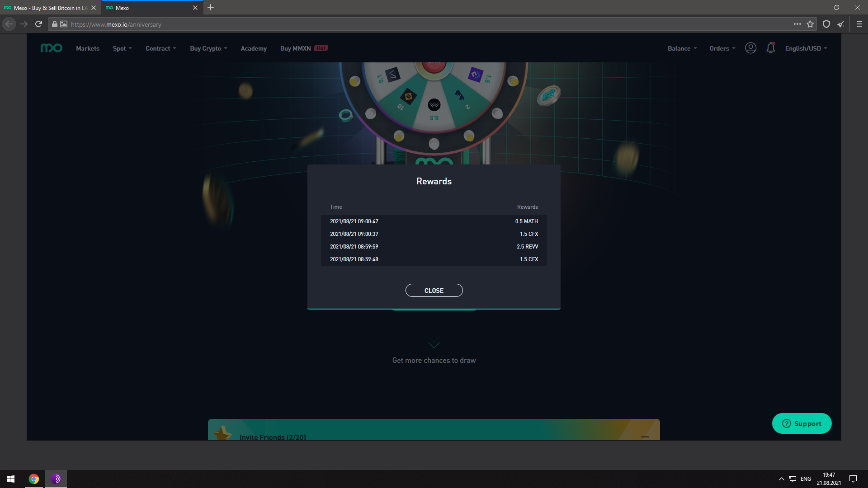Click the purple Tor Browser taskbar icon
This screenshot has height=488, width=868.
tap(56, 479)
